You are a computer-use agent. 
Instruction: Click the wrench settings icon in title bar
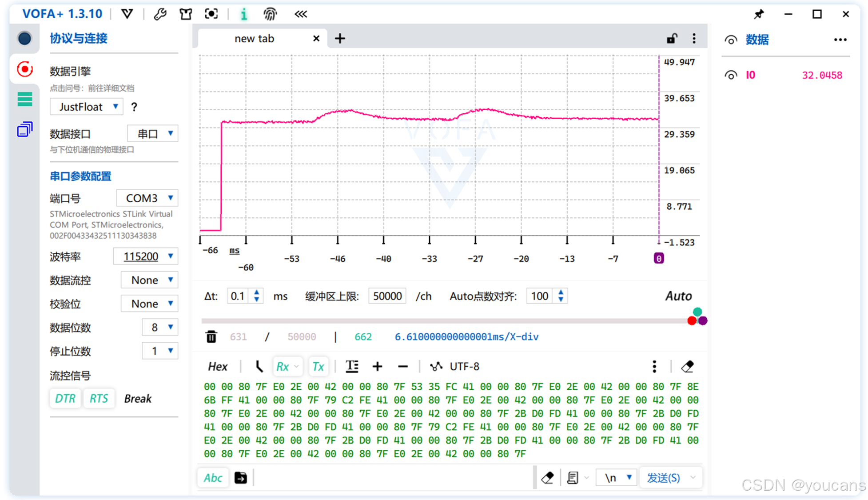[x=160, y=14]
